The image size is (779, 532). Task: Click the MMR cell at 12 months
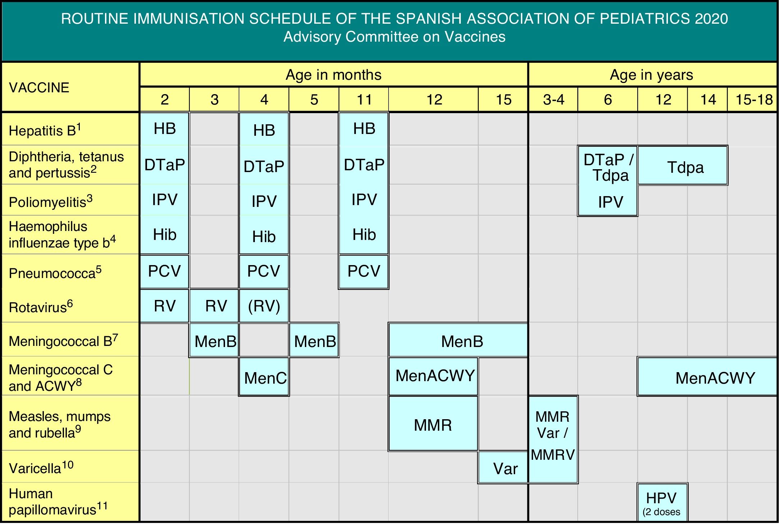(433, 424)
